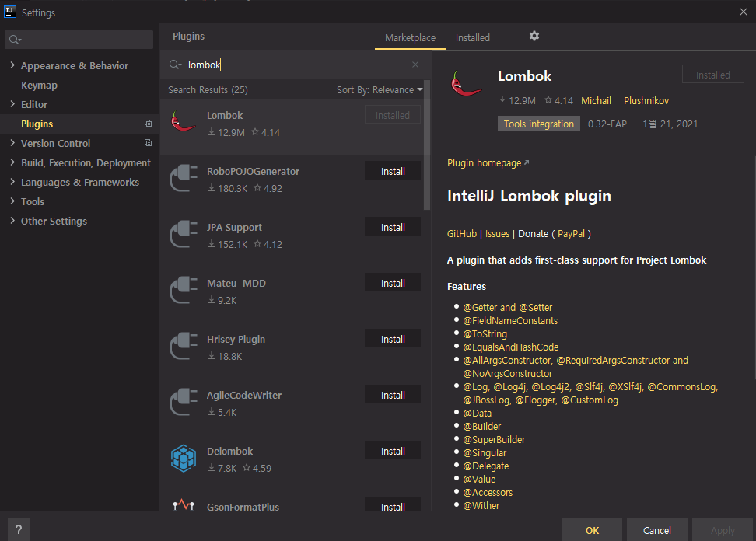Expand Languages & Frameworks node
The height and width of the screenshot is (541, 756).
click(12, 182)
